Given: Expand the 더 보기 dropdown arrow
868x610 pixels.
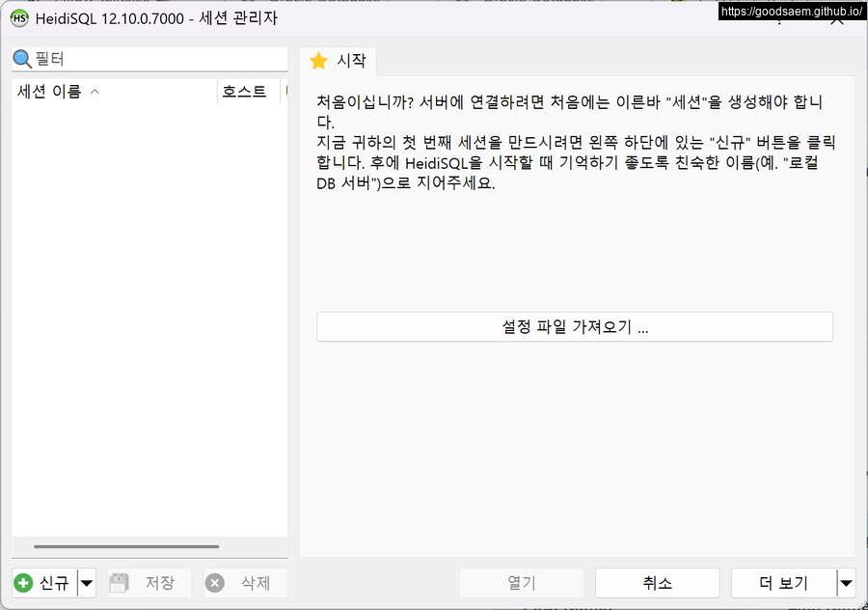Looking at the screenshot, I should 846,583.
